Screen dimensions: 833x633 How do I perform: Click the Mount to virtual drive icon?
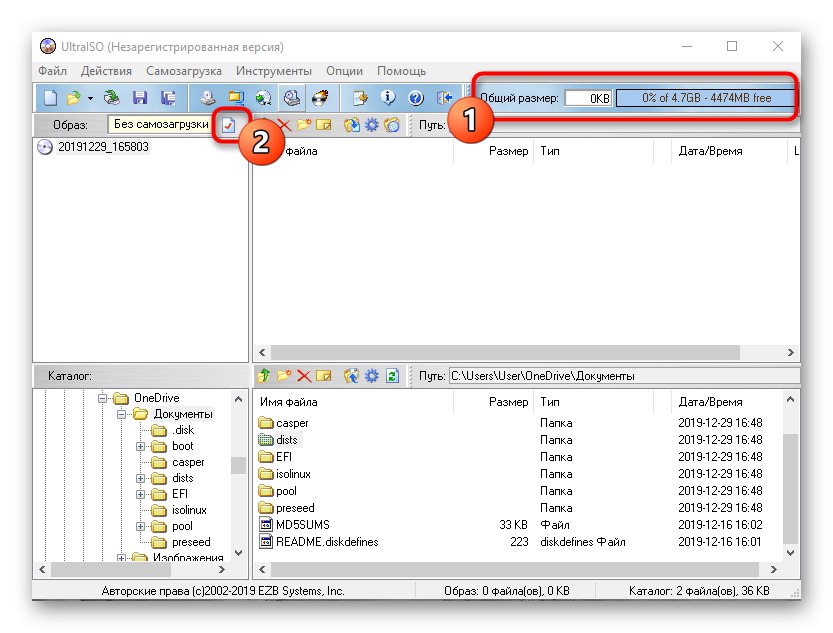coord(292,98)
